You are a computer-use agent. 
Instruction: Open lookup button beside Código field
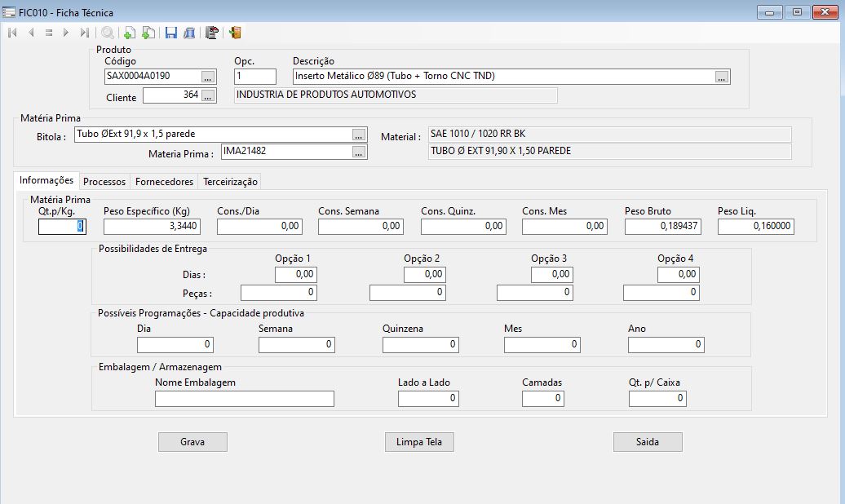[208, 77]
